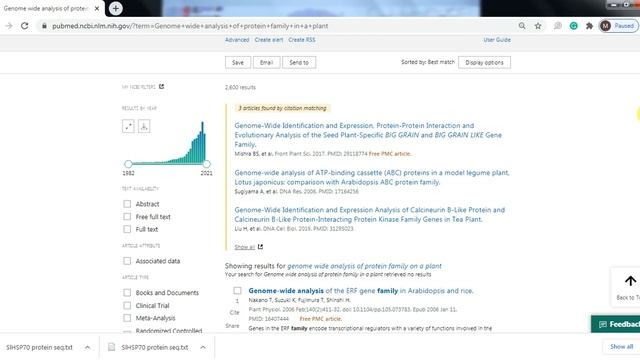Open the Show all external link icon

[x=260, y=247]
